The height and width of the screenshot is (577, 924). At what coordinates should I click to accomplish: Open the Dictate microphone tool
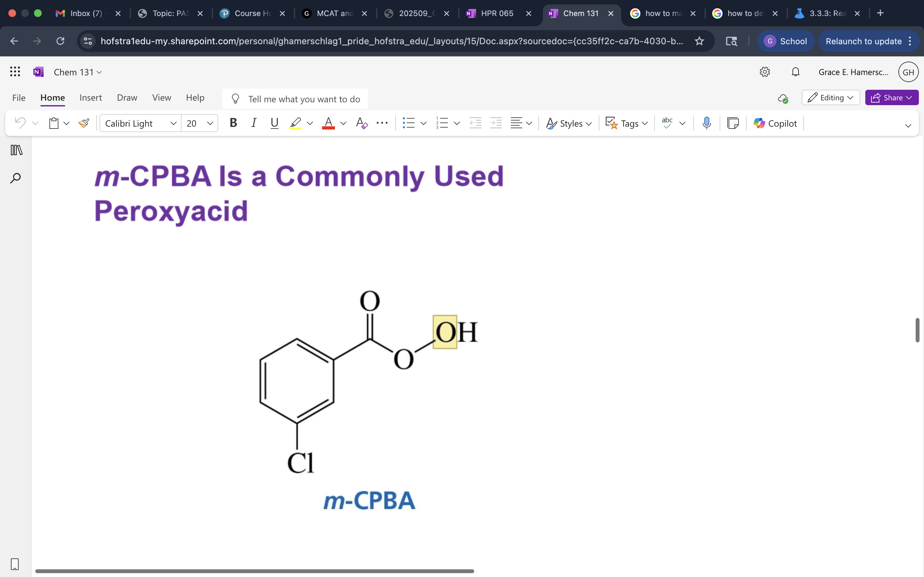click(706, 122)
